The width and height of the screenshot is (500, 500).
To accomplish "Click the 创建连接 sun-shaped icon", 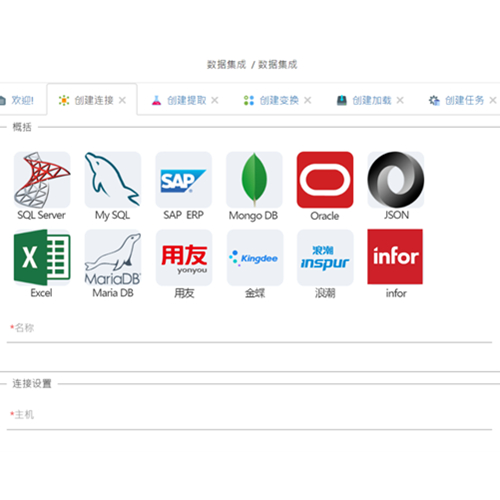I will (x=64, y=100).
